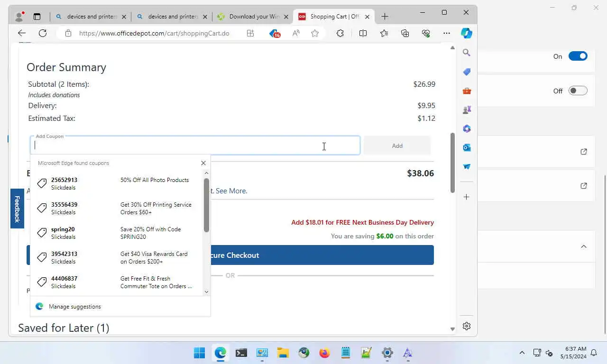
Task: Open the Tab actions menu icon
Action: click(x=37, y=17)
